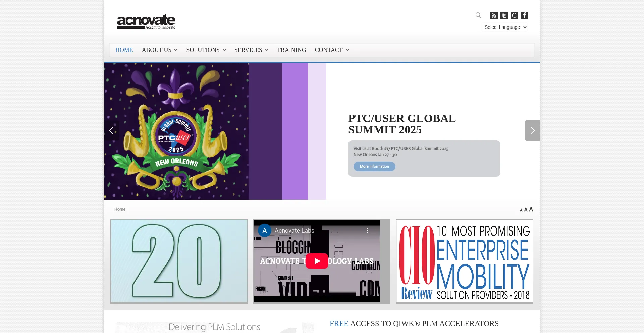Expand the SOLUTIONS menu
The height and width of the screenshot is (333, 644).
(x=206, y=50)
